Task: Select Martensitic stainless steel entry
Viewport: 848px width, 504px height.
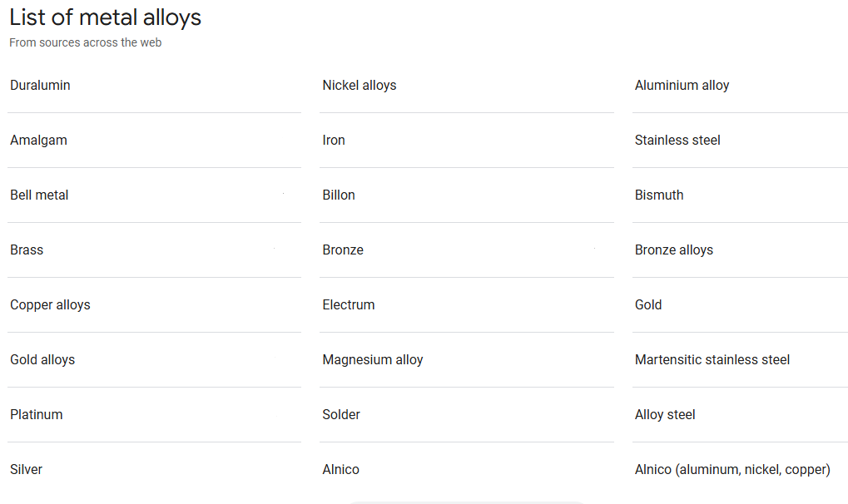Action: click(712, 359)
